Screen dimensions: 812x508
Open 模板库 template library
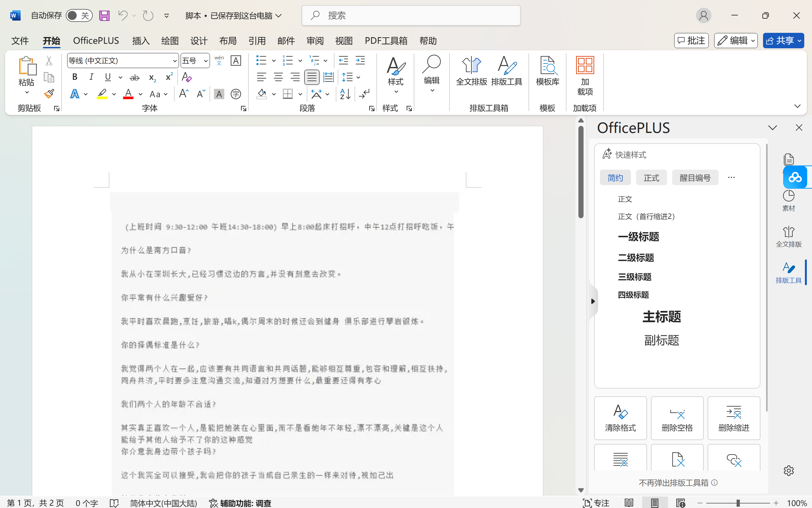pyautogui.click(x=547, y=71)
